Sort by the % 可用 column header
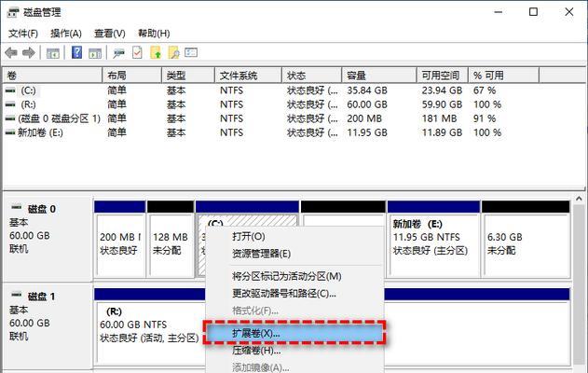Screen dimensions: 588x373 pos(504,76)
